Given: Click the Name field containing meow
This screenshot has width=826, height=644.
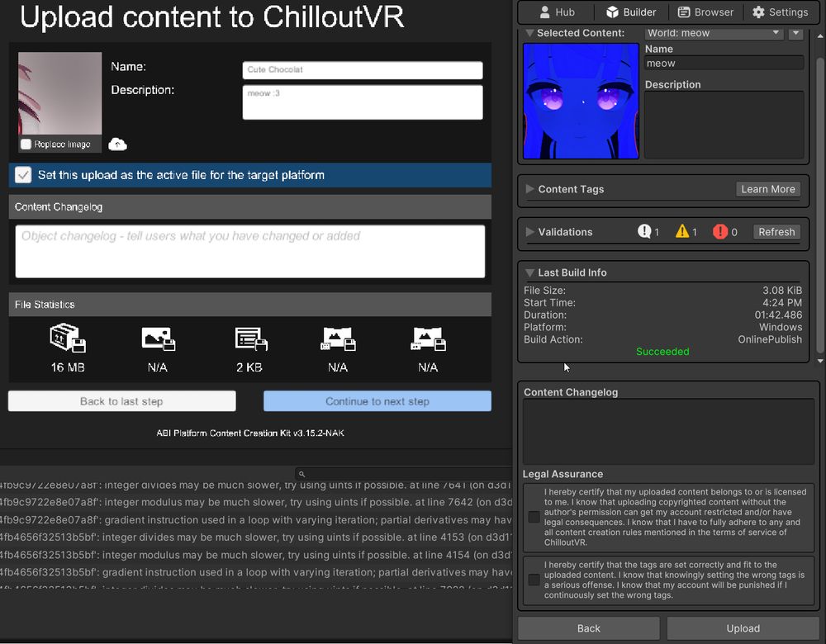Looking at the screenshot, I should [x=724, y=64].
